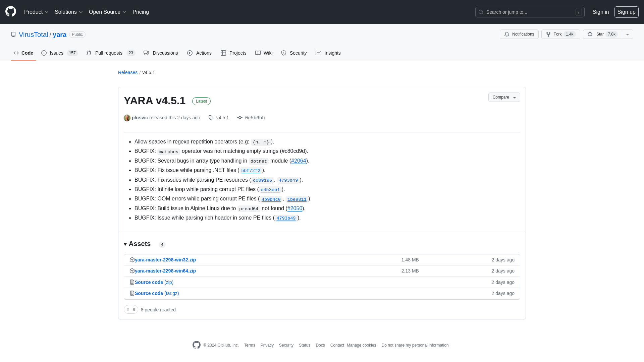Image resolution: width=644 pixels, height=362 pixels.
Task: Click the search input field
Action: coord(530,12)
